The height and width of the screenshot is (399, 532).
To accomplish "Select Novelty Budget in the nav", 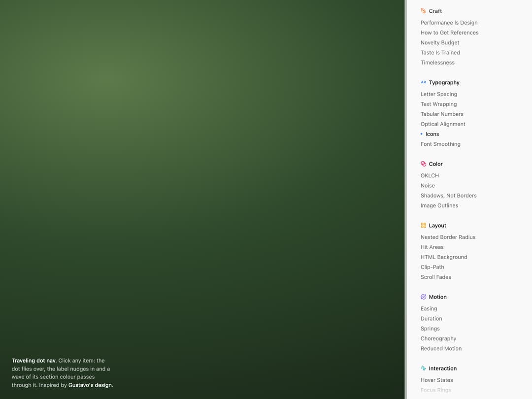I will pos(440,43).
